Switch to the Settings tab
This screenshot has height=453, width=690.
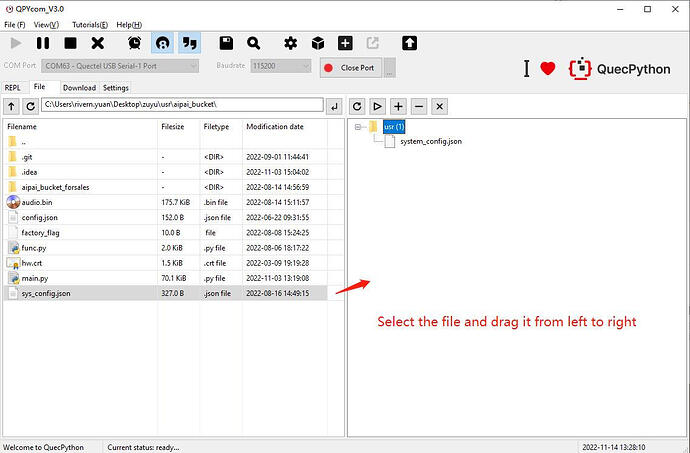[116, 88]
